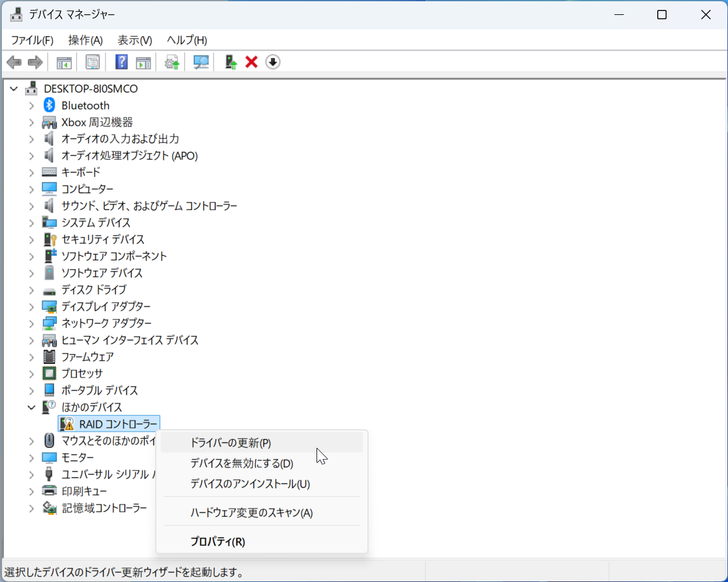Expand the ディスプレイ アダプター category

pos(31,307)
